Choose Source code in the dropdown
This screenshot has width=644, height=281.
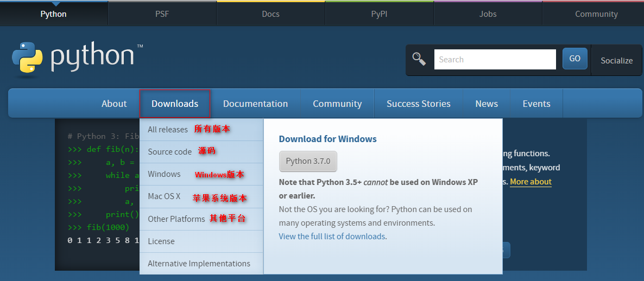tap(169, 152)
